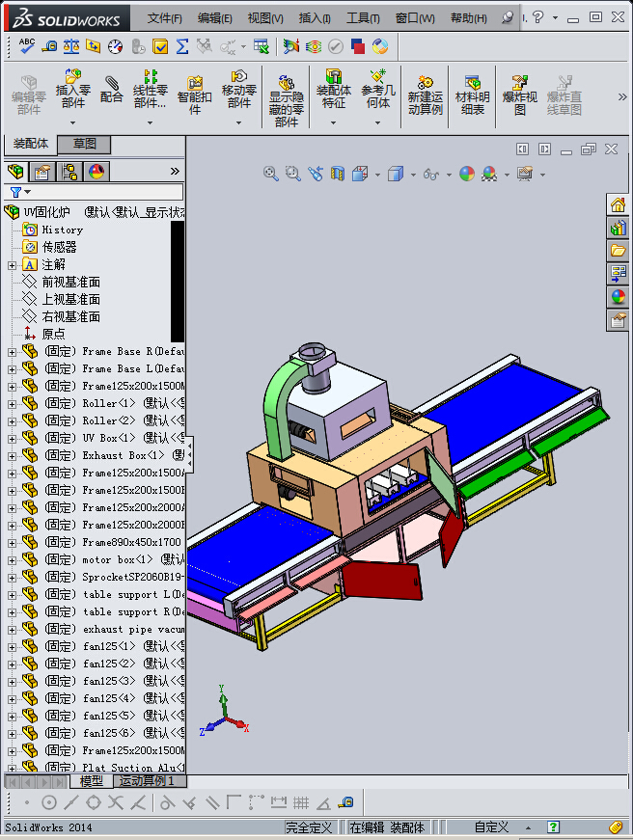Click Zoom to Area icon

pos(292,174)
